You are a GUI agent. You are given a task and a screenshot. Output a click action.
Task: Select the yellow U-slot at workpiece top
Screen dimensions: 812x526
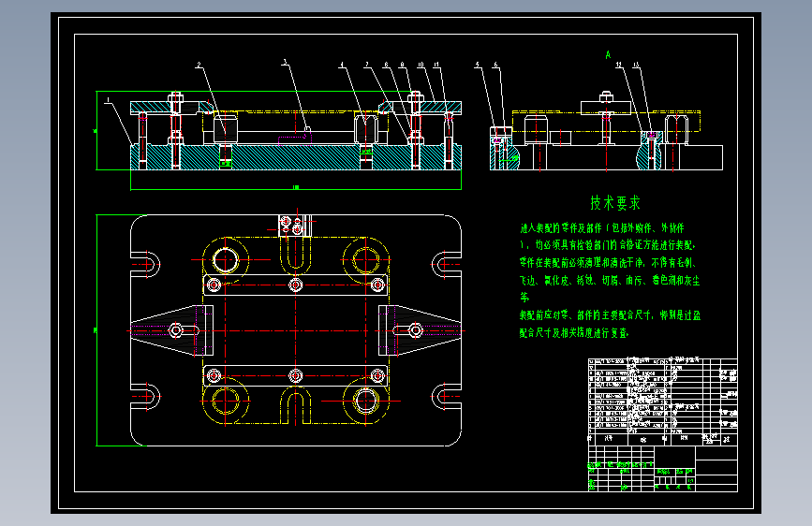[x=296, y=256]
